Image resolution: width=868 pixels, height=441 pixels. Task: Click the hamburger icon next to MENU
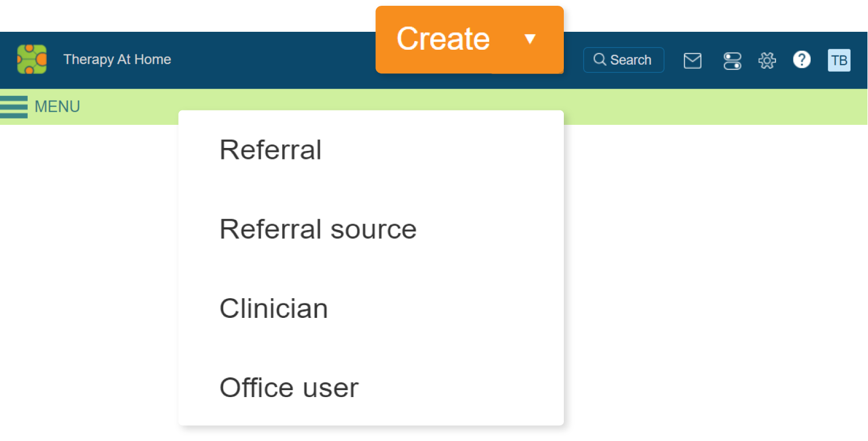click(13, 106)
